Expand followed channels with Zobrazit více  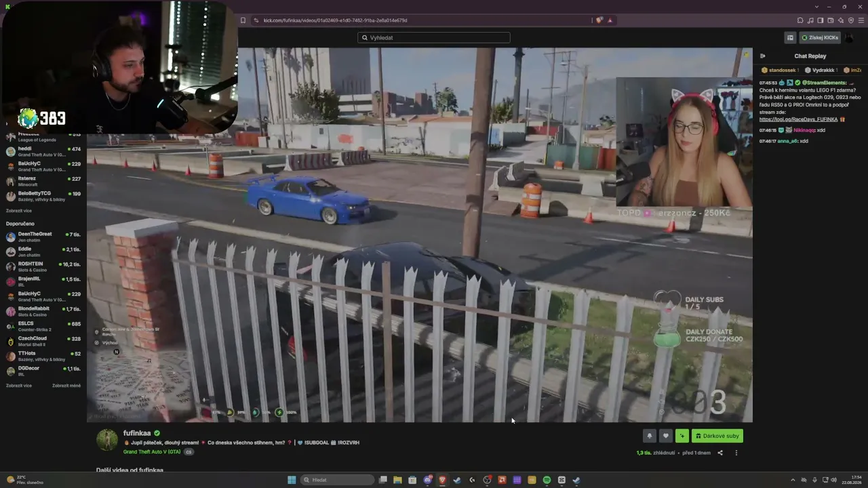19,211
